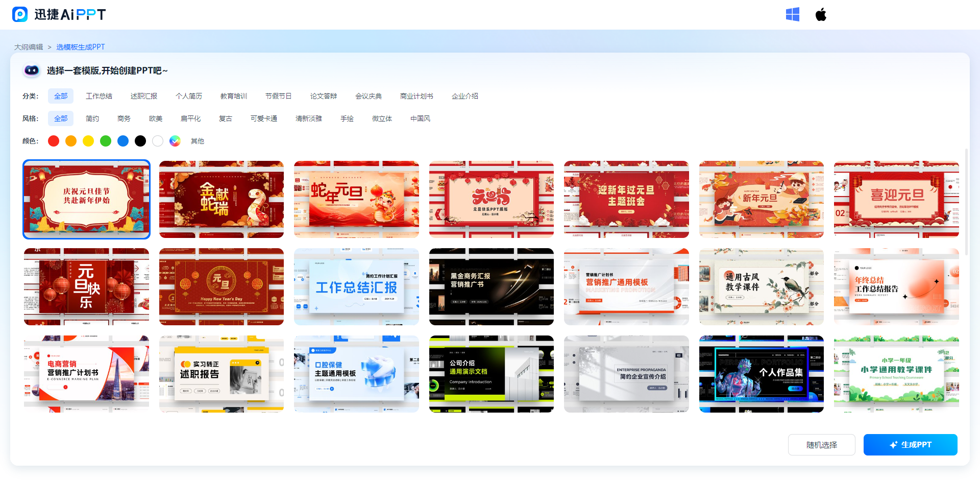The height and width of the screenshot is (480, 980).
Task: Select category 商业计划书
Action: [x=416, y=96]
